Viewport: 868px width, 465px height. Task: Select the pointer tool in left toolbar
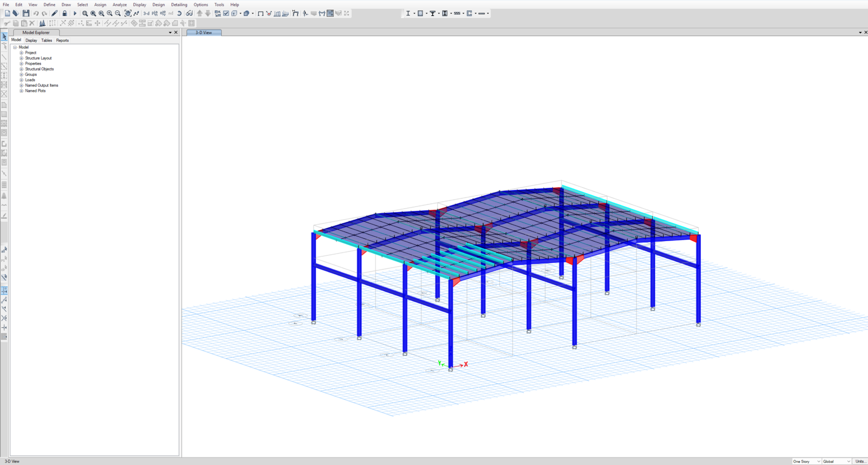4,37
